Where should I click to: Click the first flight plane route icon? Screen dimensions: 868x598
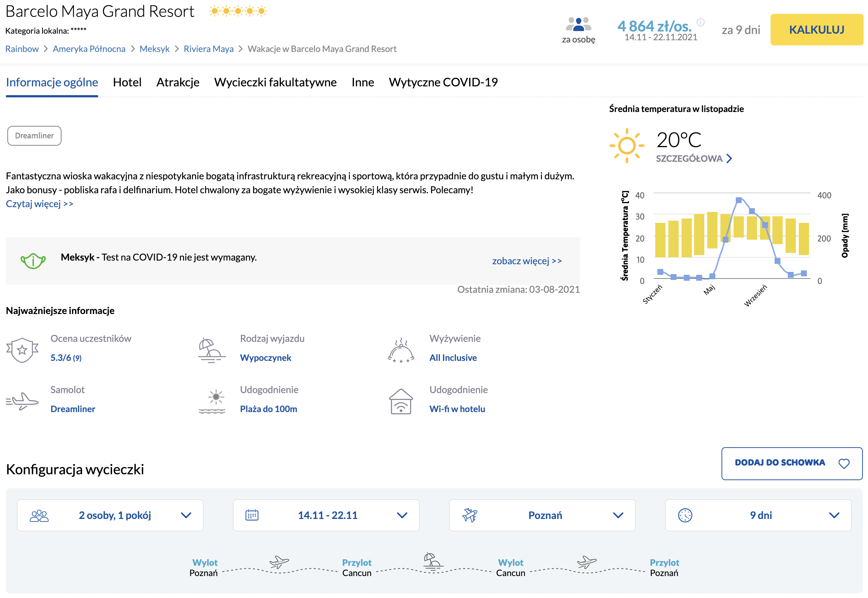click(x=279, y=562)
